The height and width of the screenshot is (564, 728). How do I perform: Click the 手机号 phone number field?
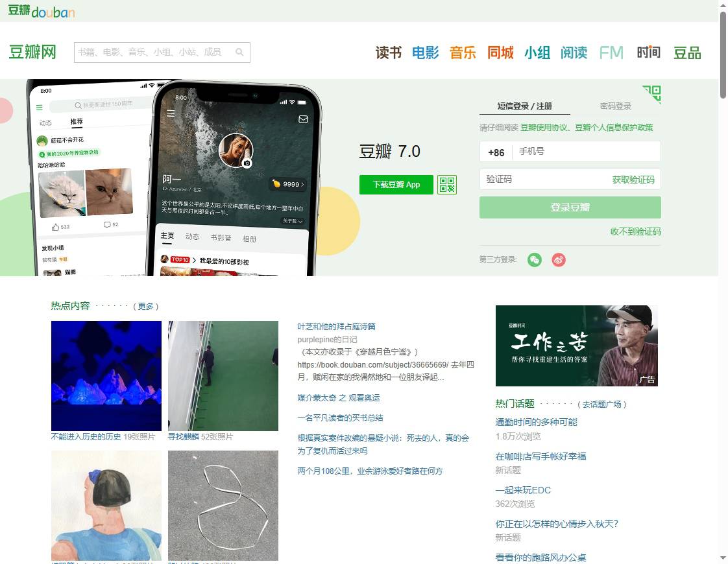click(586, 152)
